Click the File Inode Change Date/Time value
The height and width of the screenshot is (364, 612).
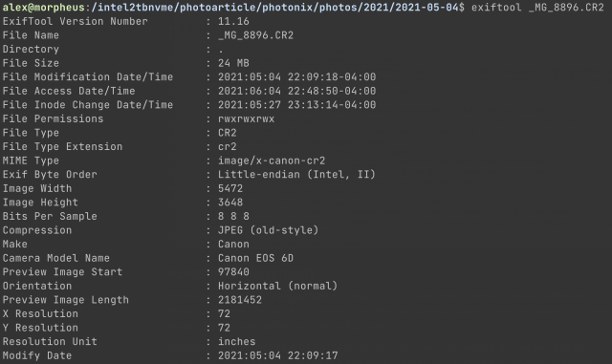[297, 105]
